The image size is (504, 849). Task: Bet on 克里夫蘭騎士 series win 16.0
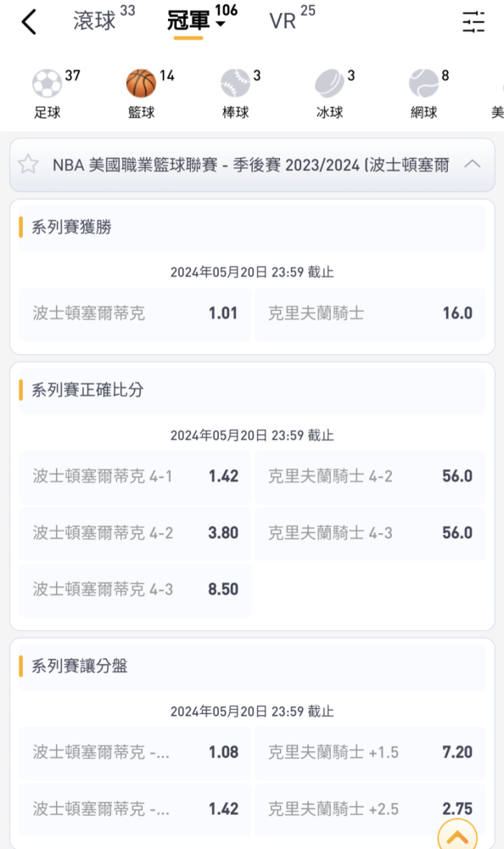click(x=370, y=313)
